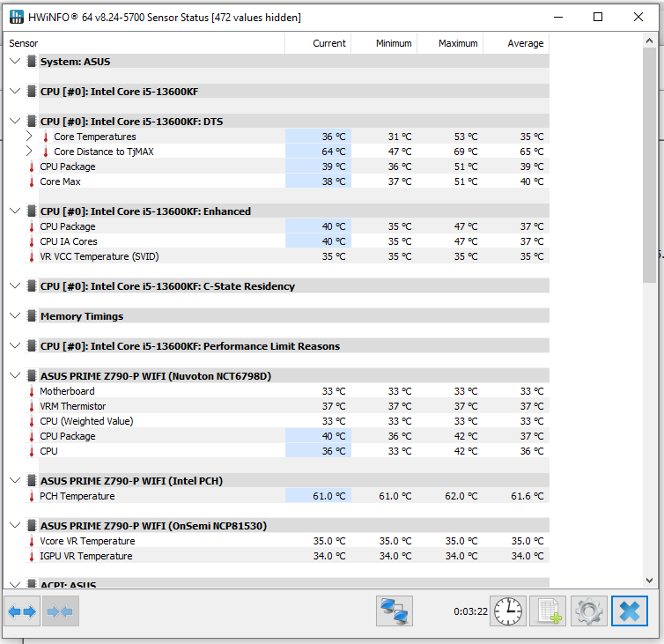Screen dimensions: 664x644
Task: Click thermometer icon beside VRM Thermistor
Action: [32, 406]
